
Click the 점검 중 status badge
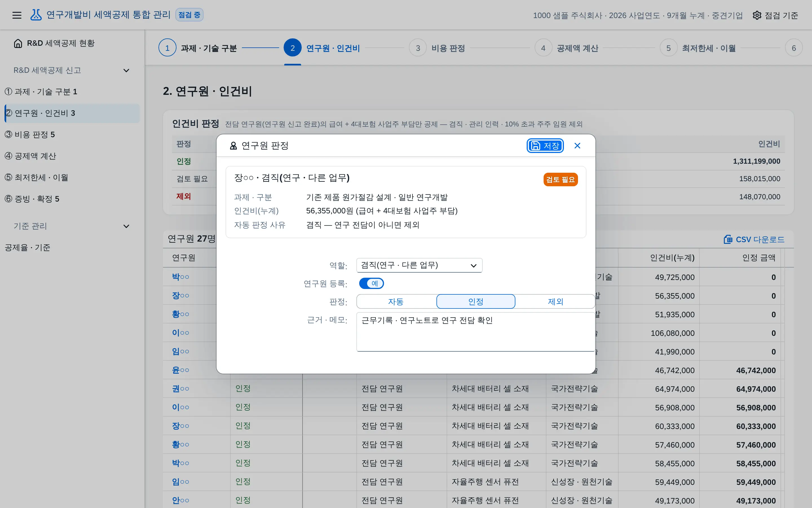[x=189, y=15]
